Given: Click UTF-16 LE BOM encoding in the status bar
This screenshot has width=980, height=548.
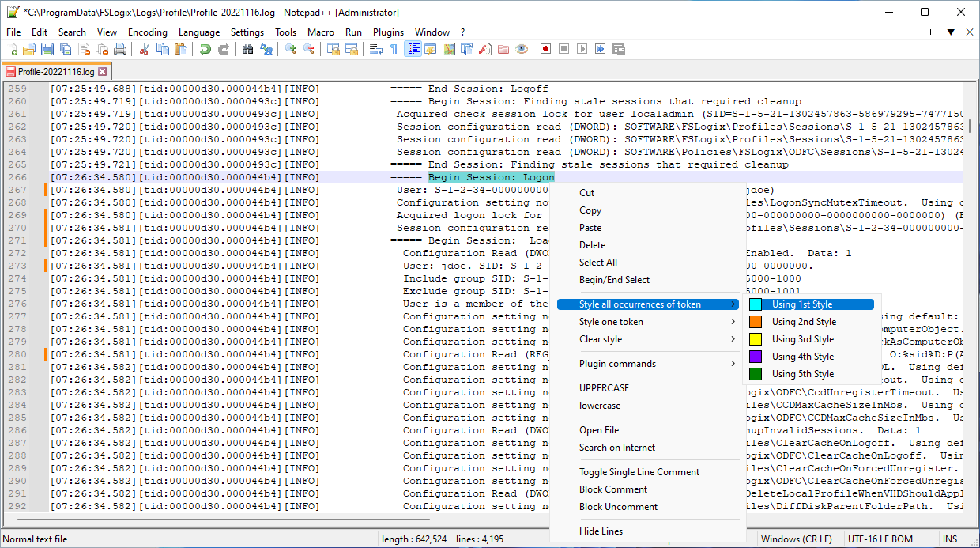Looking at the screenshot, I should (879, 539).
